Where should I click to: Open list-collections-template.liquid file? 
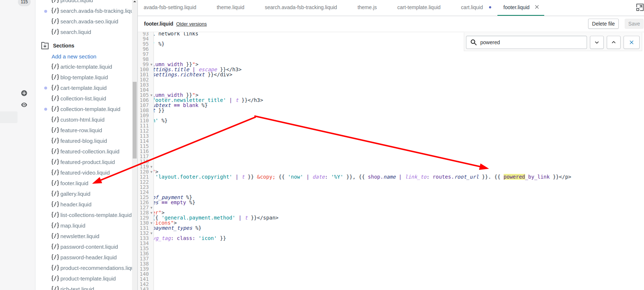(96, 215)
